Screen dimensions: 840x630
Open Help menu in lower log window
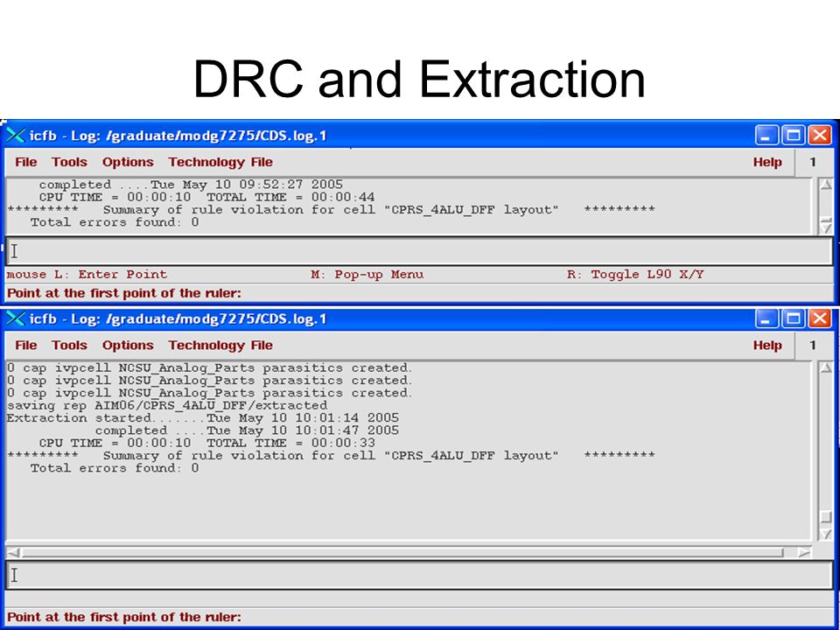[767, 346]
